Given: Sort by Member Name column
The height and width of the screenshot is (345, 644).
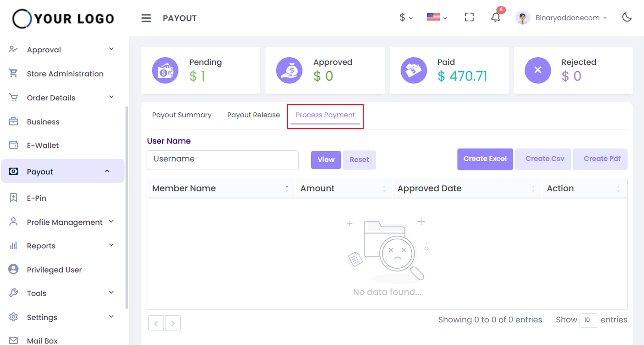Looking at the screenshot, I should pos(221,188).
